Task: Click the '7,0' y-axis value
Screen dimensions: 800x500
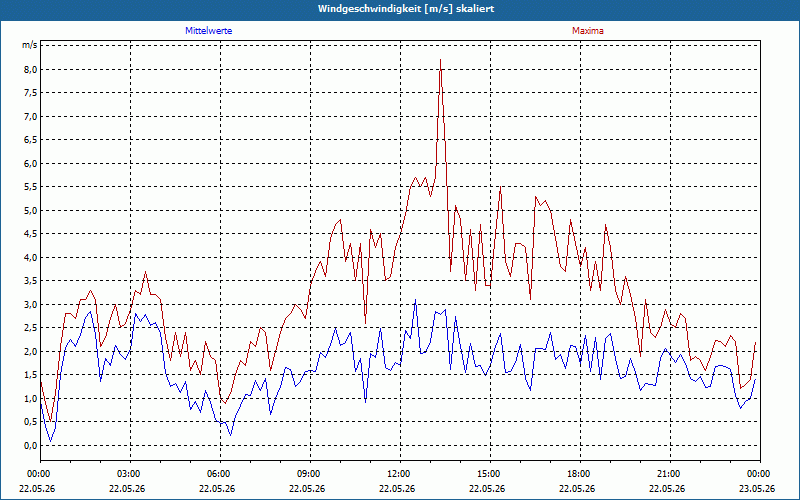Action: [31, 116]
